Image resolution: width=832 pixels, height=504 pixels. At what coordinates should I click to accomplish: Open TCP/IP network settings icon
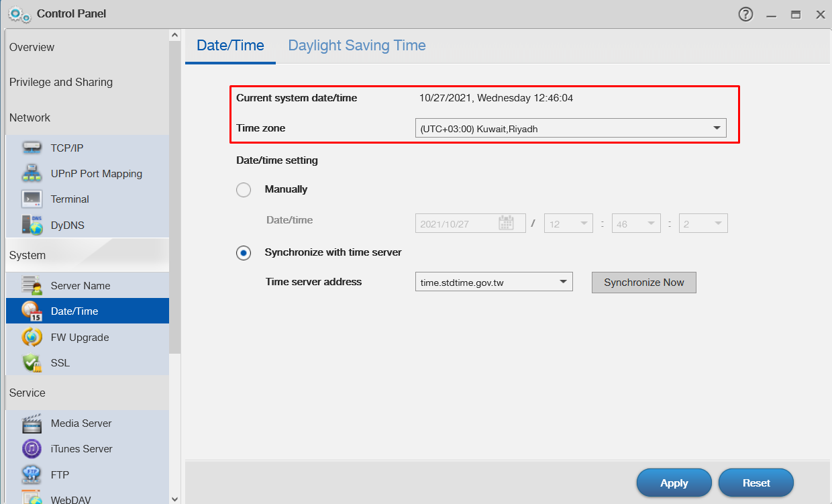(x=32, y=148)
